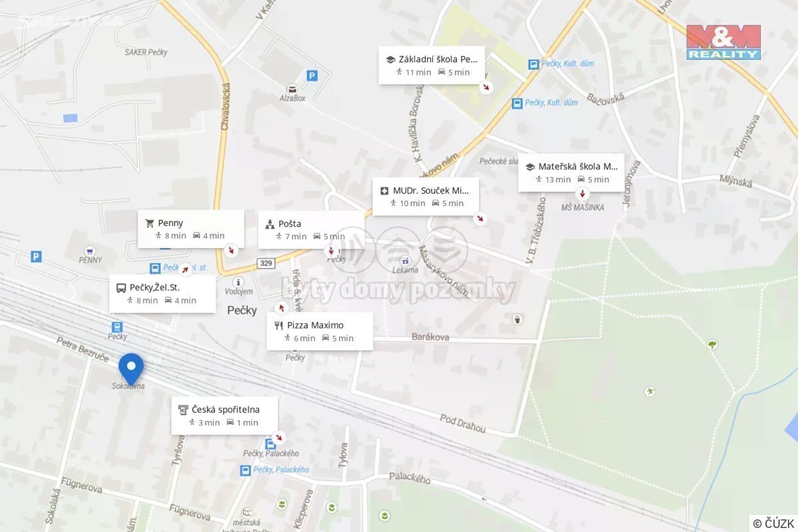Click the red arrow marker below Základní škola card

tap(487, 87)
